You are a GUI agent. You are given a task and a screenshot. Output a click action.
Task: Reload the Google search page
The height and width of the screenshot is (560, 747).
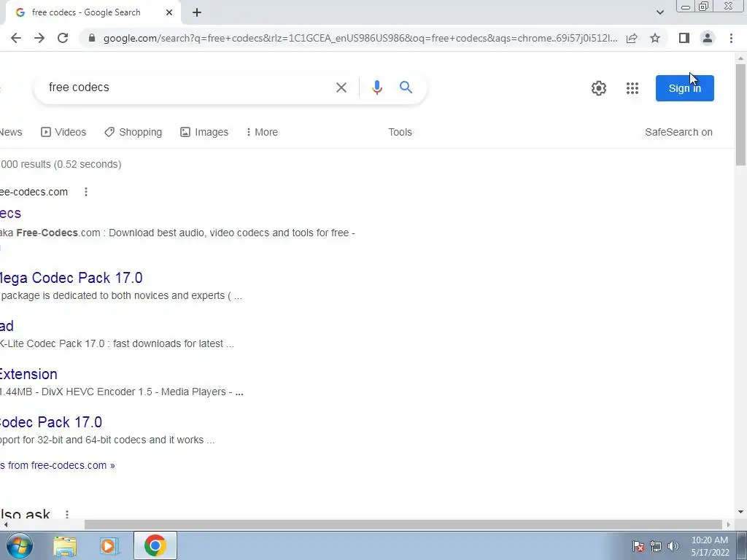click(63, 38)
